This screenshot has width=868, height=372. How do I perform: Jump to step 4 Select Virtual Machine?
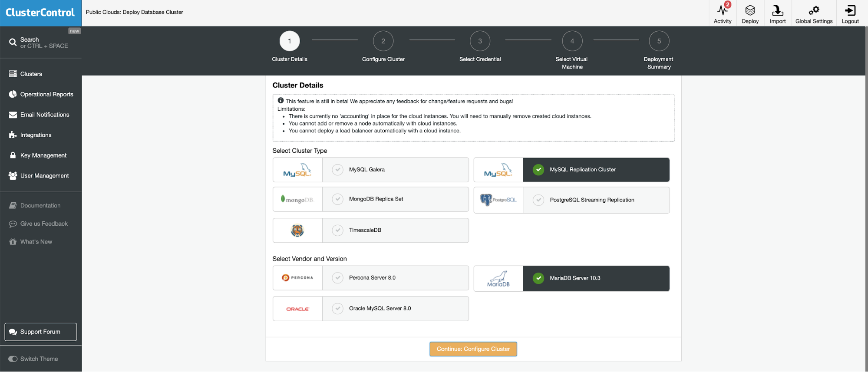572,41
